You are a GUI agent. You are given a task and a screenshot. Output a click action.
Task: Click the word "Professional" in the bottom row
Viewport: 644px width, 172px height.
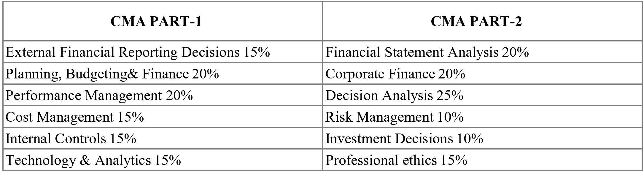(x=362, y=160)
